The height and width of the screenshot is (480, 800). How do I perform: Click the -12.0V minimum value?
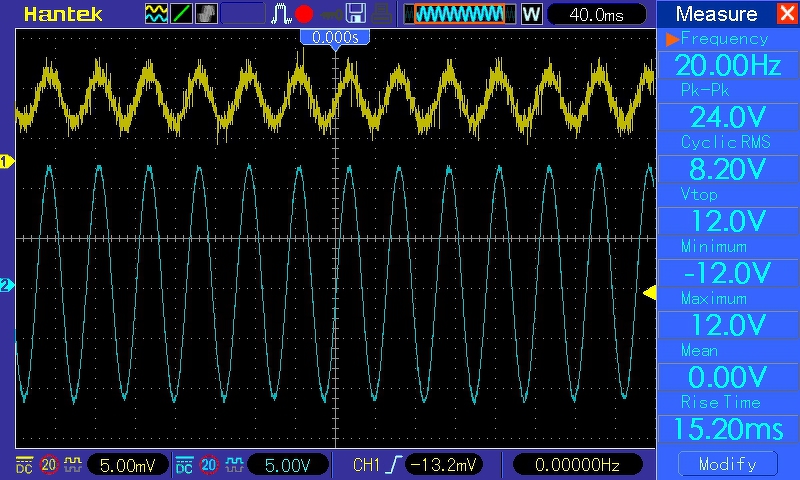click(728, 273)
